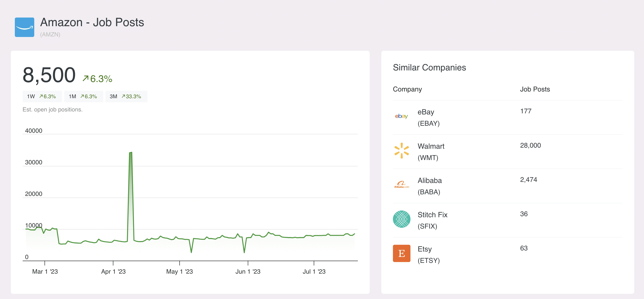Click the Company column header
The height and width of the screenshot is (299, 644).
click(407, 89)
